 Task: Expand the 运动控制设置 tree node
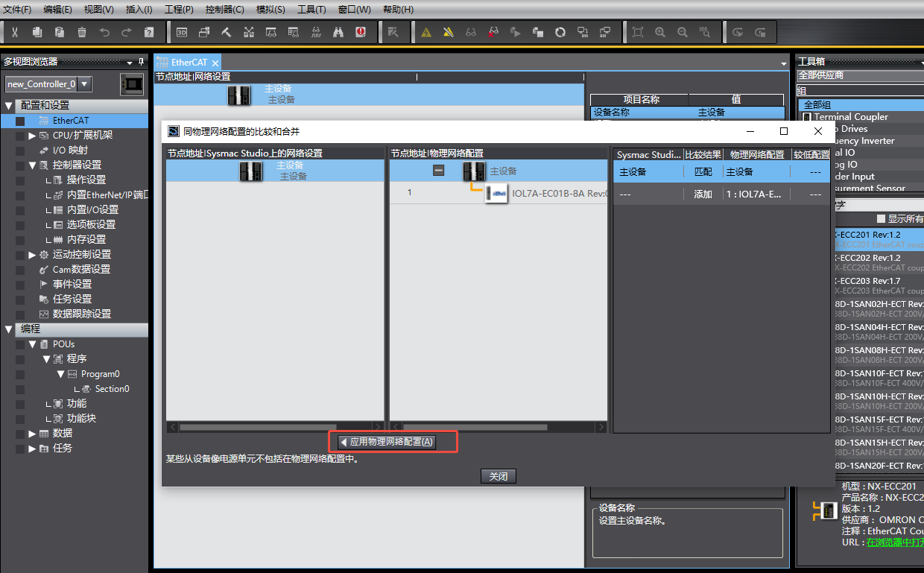click(32, 255)
